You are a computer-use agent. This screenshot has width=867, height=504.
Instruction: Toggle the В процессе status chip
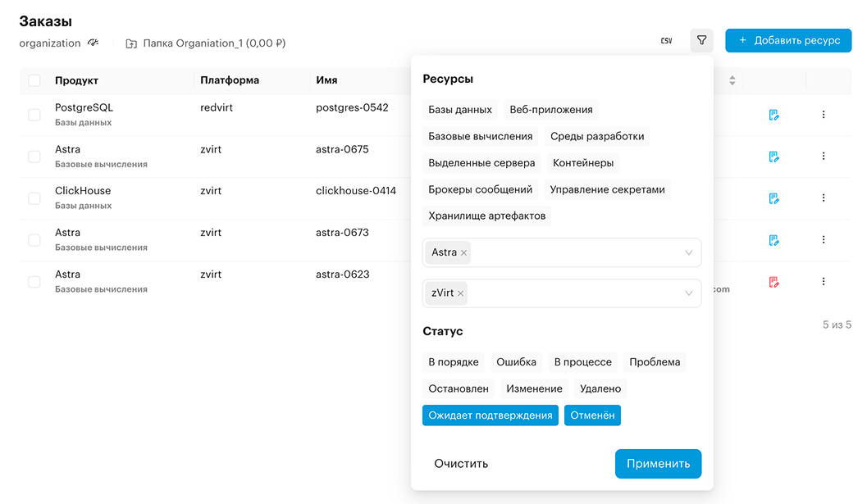(583, 362)
